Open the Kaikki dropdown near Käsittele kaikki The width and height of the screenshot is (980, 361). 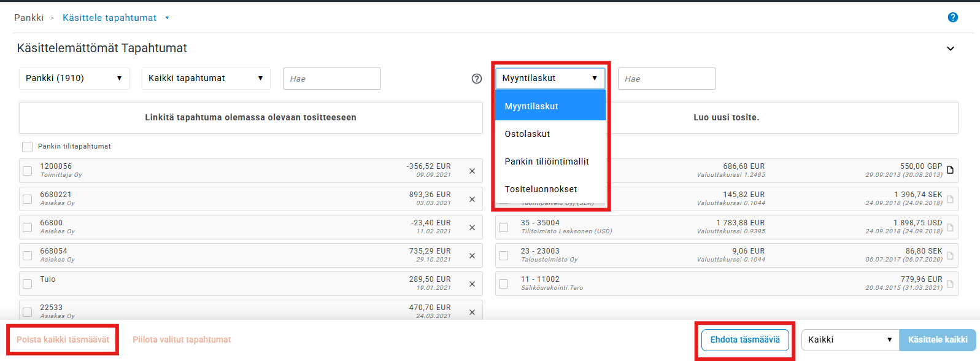click(849, 340)
